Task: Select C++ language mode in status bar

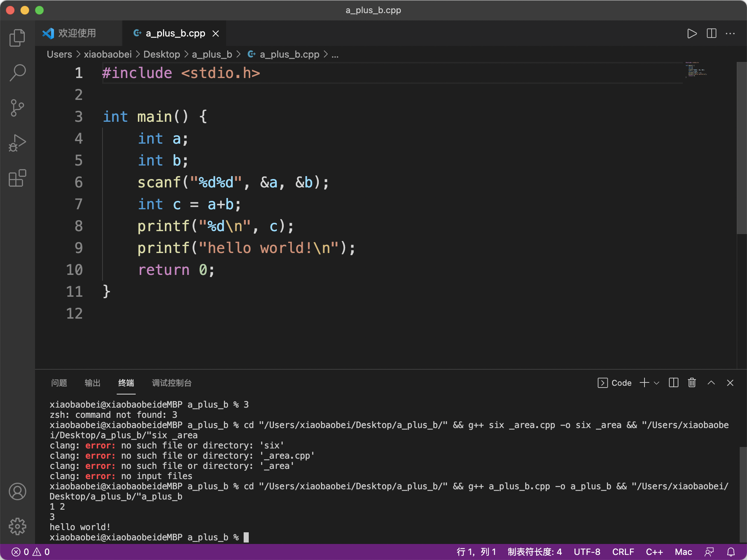Action: pos(654,552)
